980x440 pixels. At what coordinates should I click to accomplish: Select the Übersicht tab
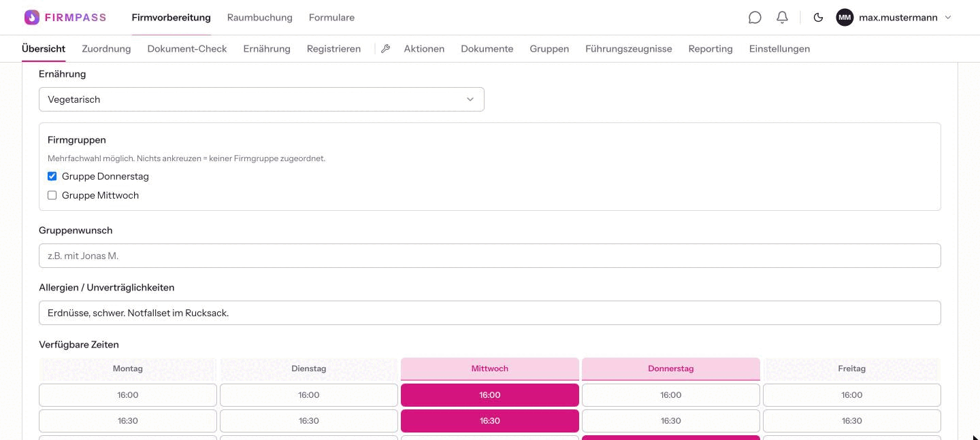coord(44,49)
